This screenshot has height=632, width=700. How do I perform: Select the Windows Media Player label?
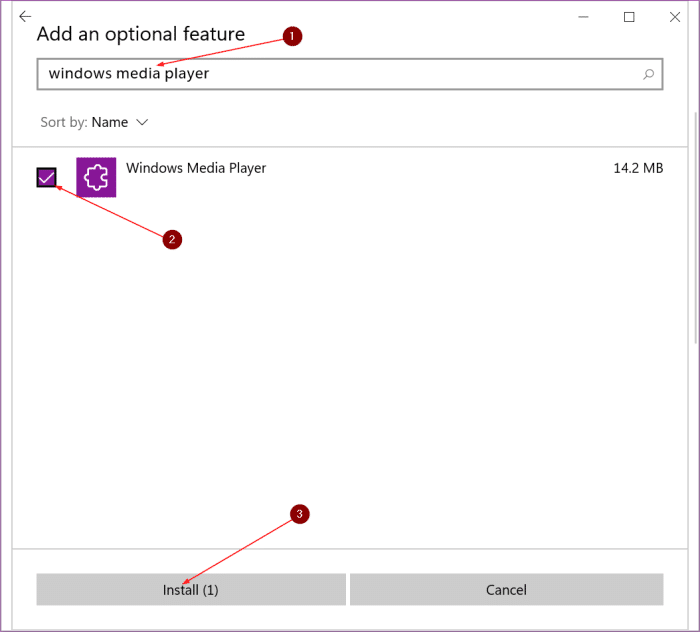196,168
